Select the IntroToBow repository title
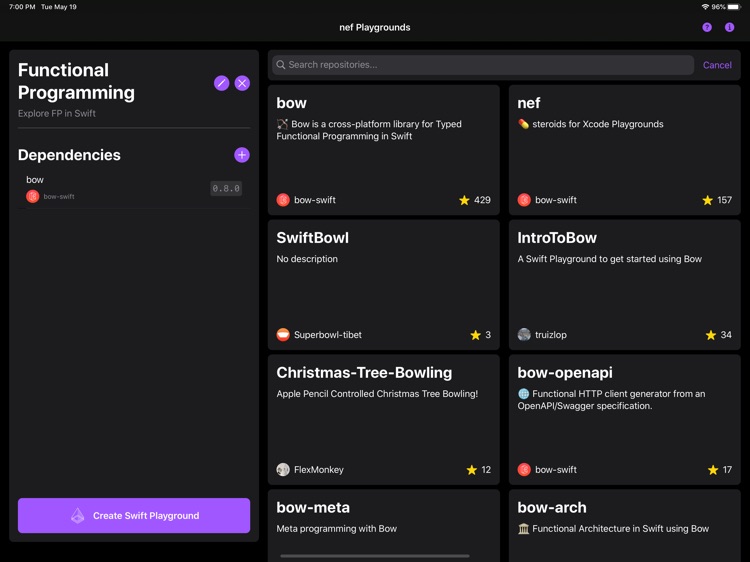The width and height of the screenshot is (750, 562). pyautogui.click(x=557, y=238)
